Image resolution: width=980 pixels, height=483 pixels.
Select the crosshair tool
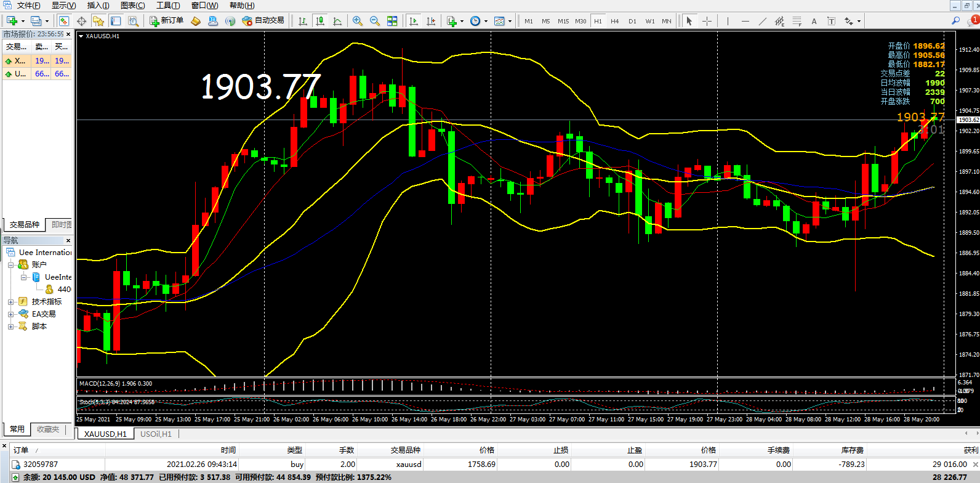pos(707,21)
